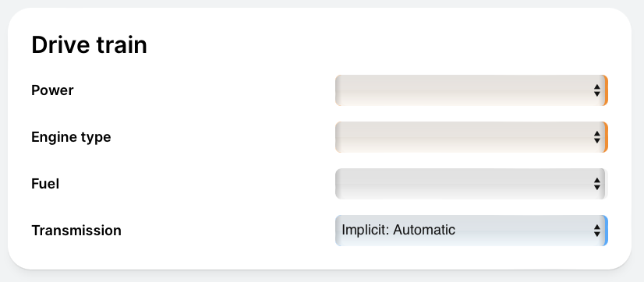
Task: Click the gray right edge of Fuel field
Action: click(607, 184)
